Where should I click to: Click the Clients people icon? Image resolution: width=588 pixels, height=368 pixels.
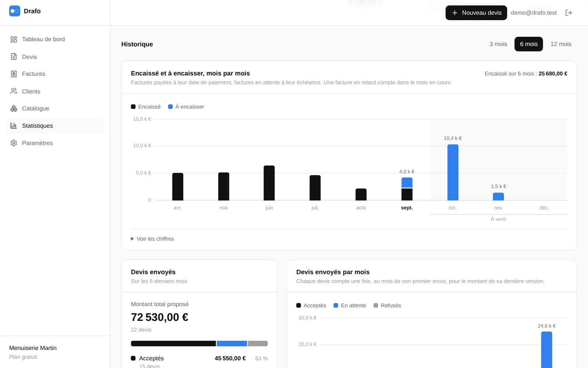tap(14, 91)
